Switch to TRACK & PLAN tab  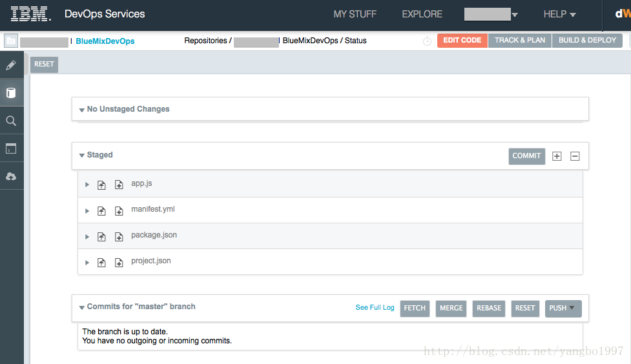point(520,40)
